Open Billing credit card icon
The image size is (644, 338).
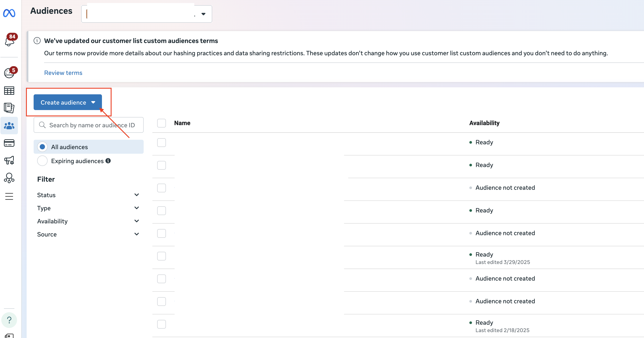point(9,143)
